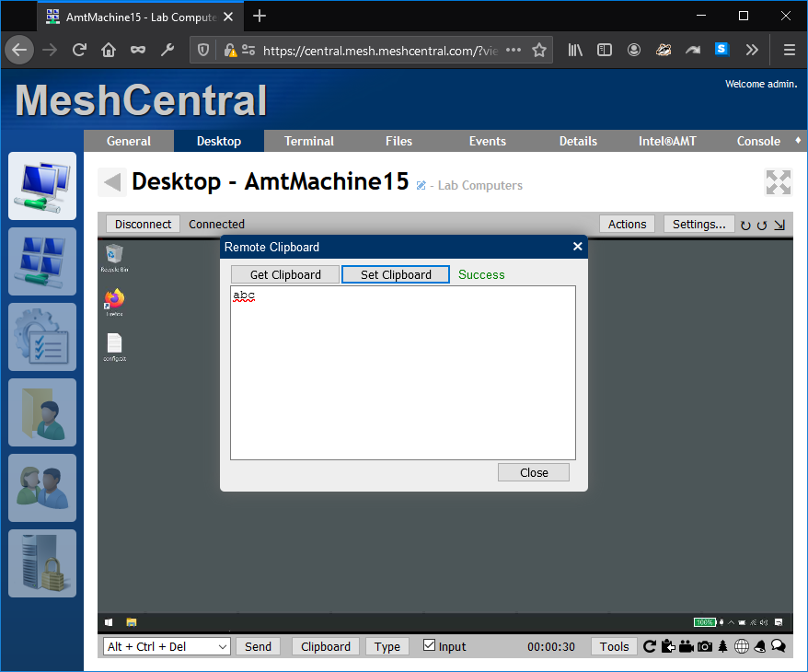Click the tree icon in bottom toolbar
The height and width of the screenshot is (672, 808).
[x=723, y=646]
